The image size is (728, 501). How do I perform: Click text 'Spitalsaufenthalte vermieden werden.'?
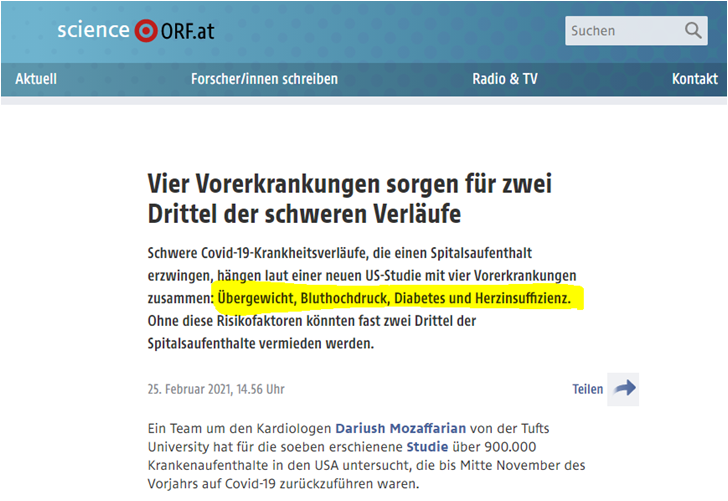pos(260,344)
